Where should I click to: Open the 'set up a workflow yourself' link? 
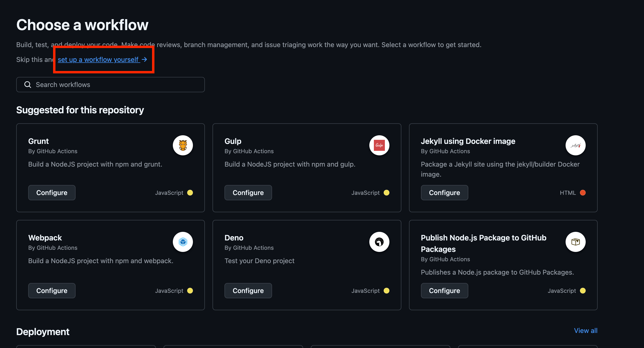102,60
